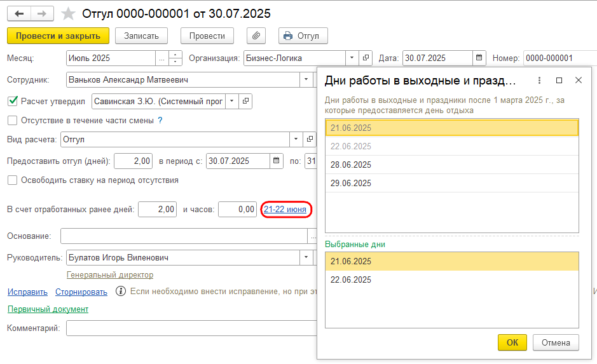Screen dimensions: 597x364
Task: Click the info icon beside Сторнировать
Action: (121, 292)
